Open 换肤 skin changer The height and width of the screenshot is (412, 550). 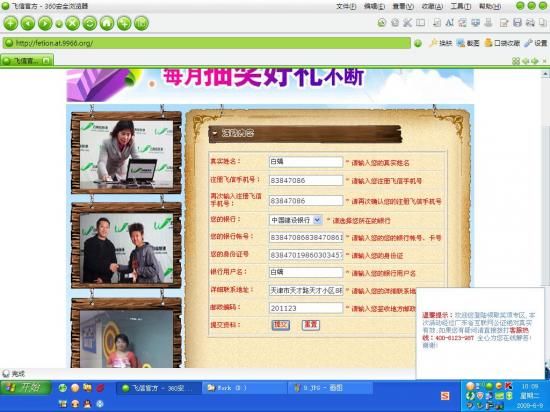click(x=441, y=43)
